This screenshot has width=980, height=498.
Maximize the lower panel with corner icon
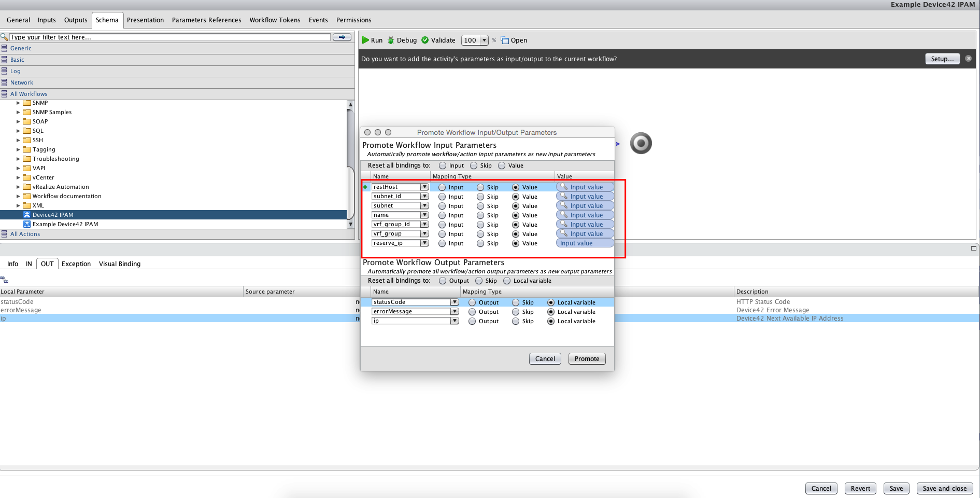click(973, 248)
